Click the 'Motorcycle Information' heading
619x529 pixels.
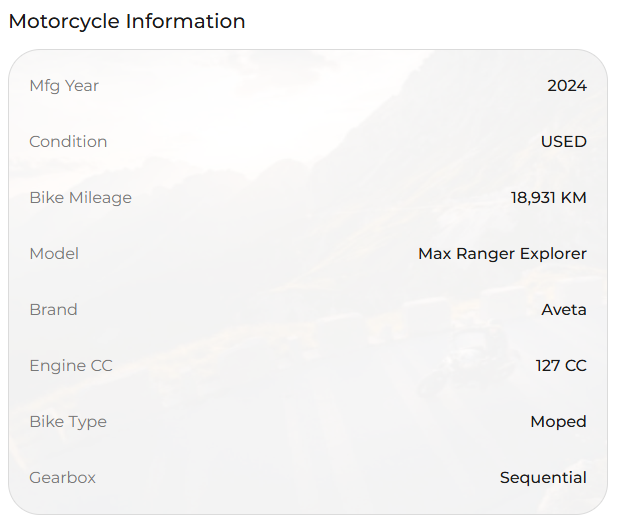pyautogui.click(x=127, y=21)
